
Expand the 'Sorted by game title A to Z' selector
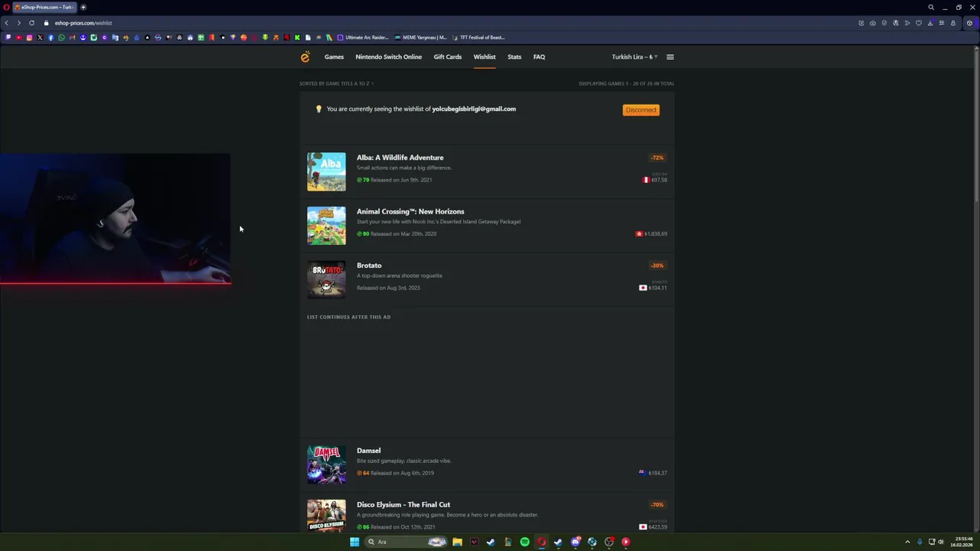coord(336,83)
